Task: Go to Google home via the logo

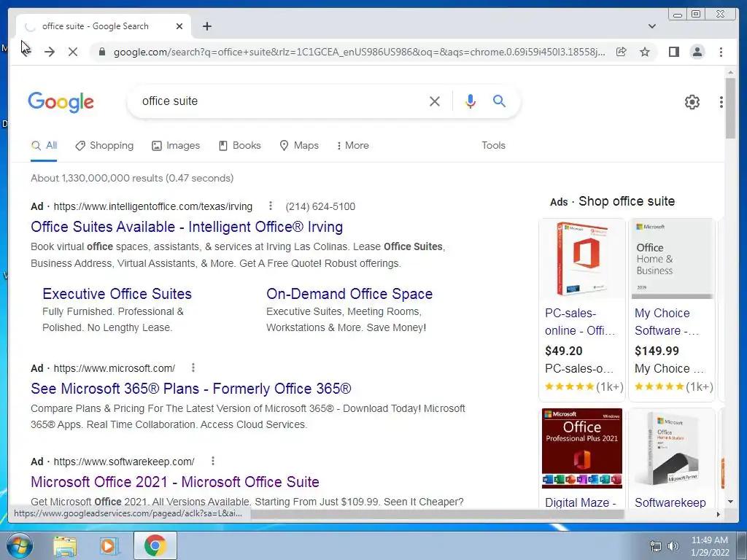Action: [x=61, y=102]
